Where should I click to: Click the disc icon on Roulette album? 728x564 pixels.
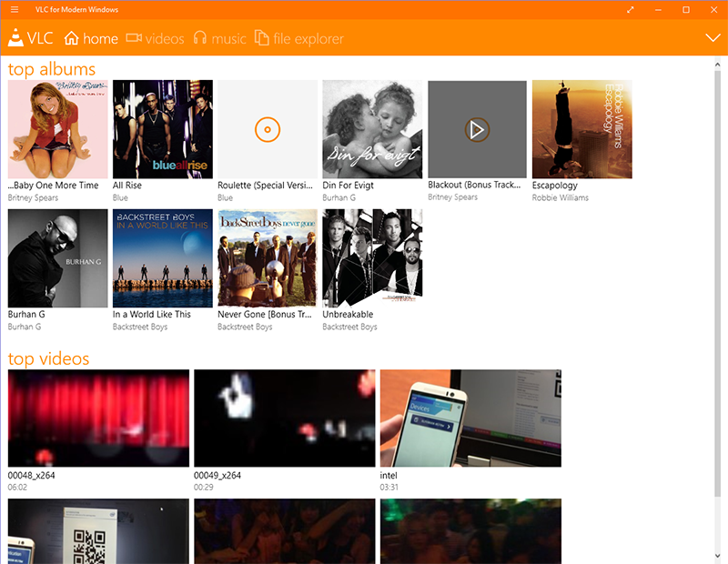click(268, 129)
